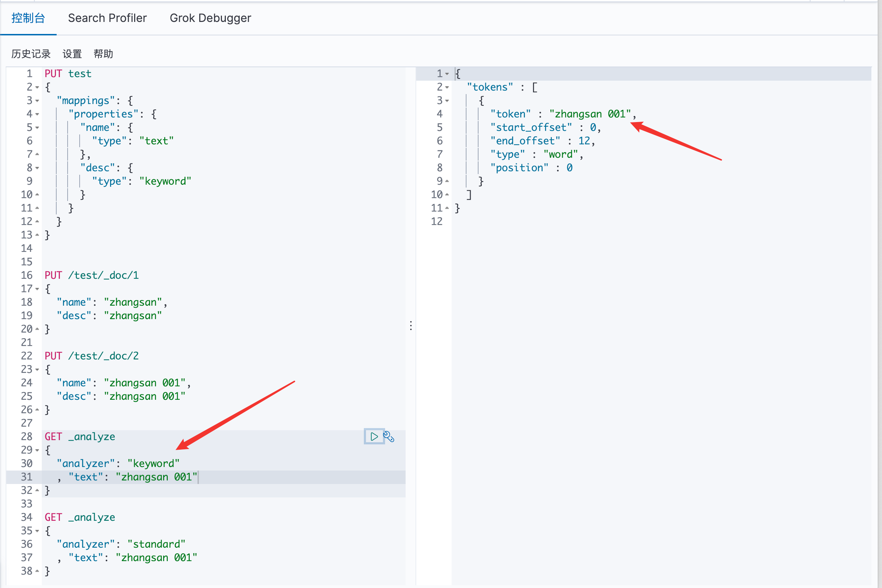The height and width of the screenshot is (588, 882).
Task: Collapse doc 2 body at line 23
Action: point(37,370)
